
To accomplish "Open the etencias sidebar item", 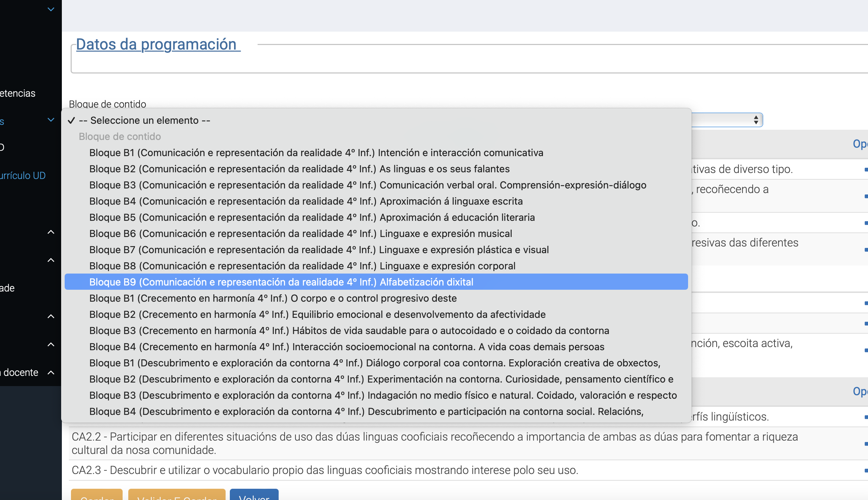I will click(18, 93).
